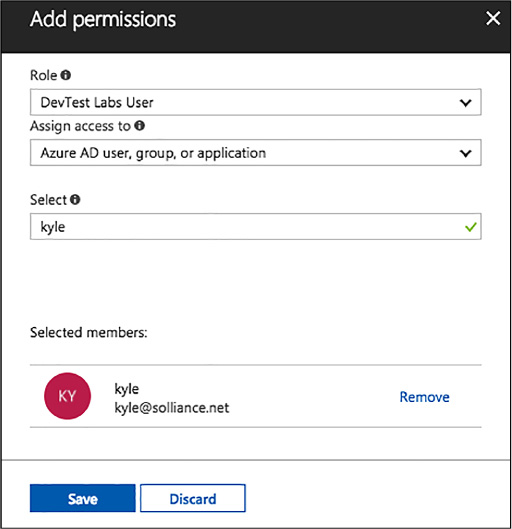512x529 pixels.
Task: Click the info icon next to Select
Action: (x=75, y=199)
